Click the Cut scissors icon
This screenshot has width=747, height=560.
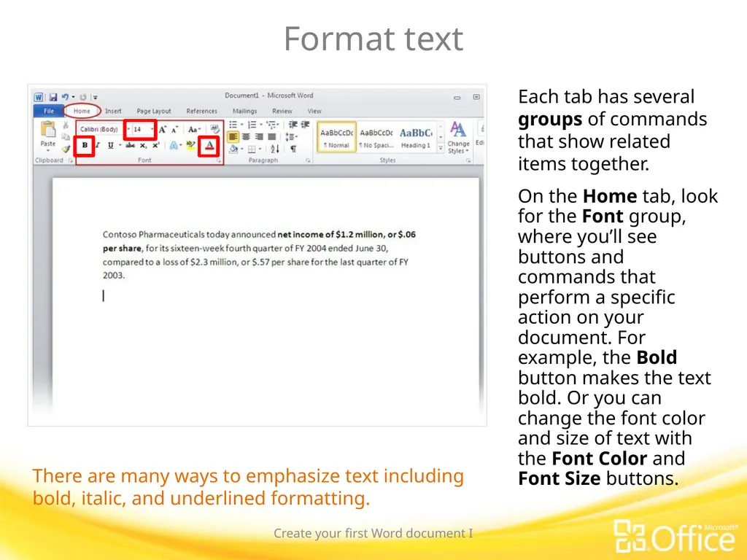point(66,125)
